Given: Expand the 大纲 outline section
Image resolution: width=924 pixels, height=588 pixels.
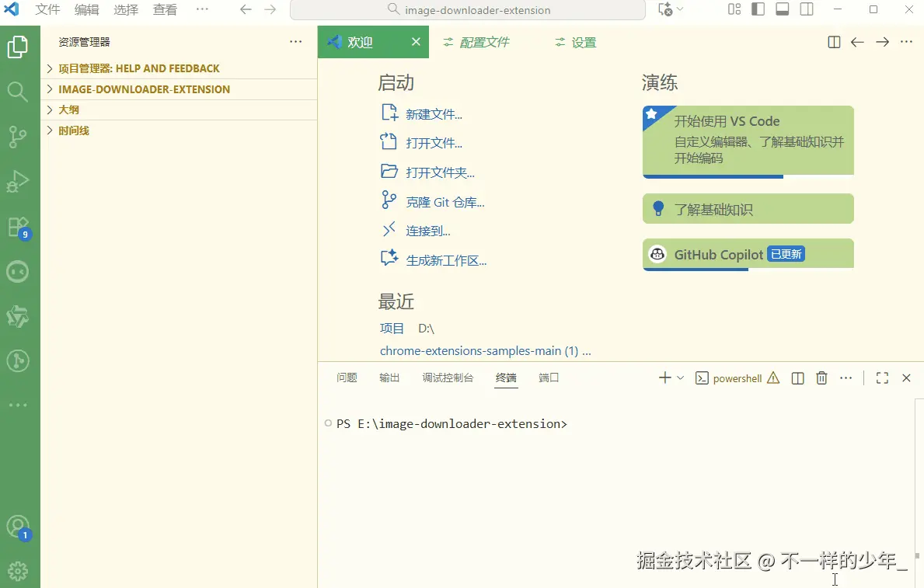Looking at the screenshot, I should pos(180,110).
